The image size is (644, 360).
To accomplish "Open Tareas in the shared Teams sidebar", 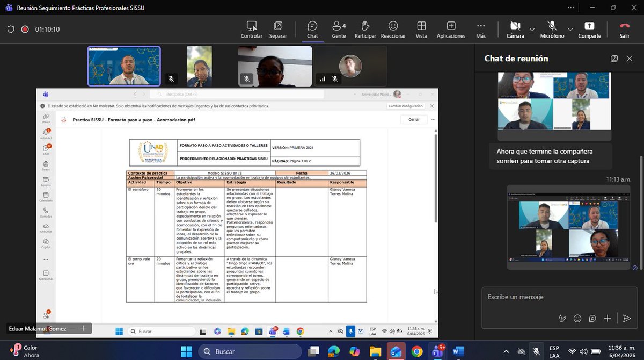I will [46, 165].
